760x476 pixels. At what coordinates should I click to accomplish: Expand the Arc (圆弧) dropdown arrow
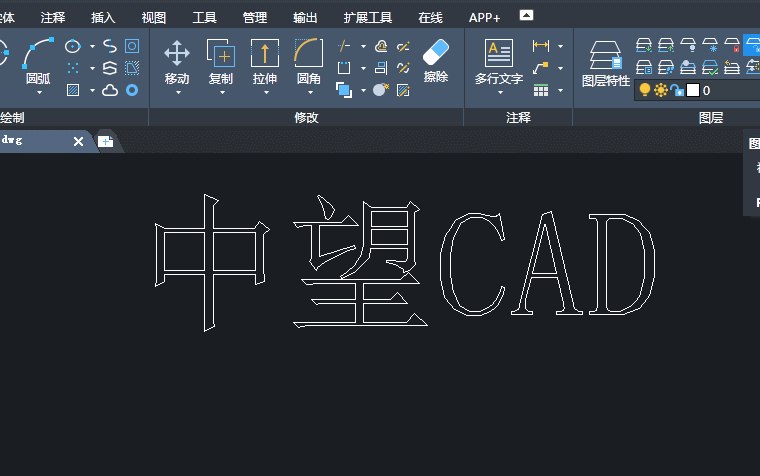pos(39,92)
